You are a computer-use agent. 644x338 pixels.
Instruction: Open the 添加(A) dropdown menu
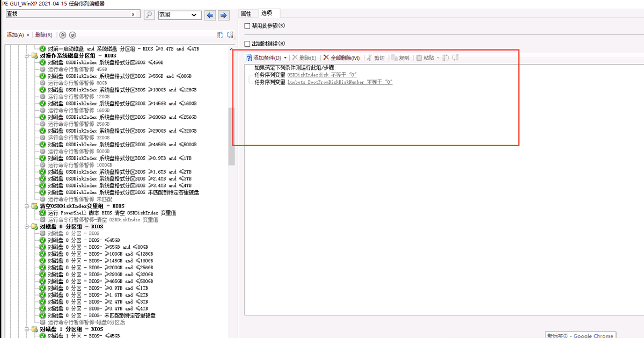coord(18,35)
